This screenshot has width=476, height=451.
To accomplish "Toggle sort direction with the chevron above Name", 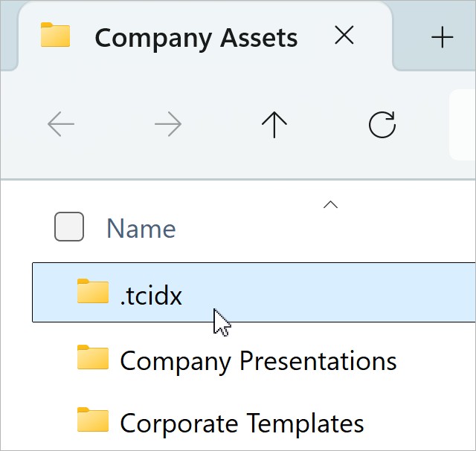I will point(331,205).
